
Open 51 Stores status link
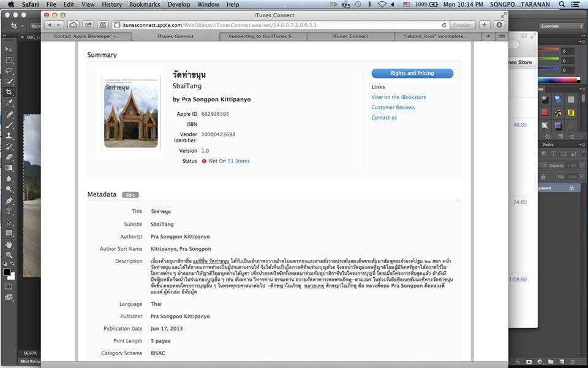(x=238, y=161)
